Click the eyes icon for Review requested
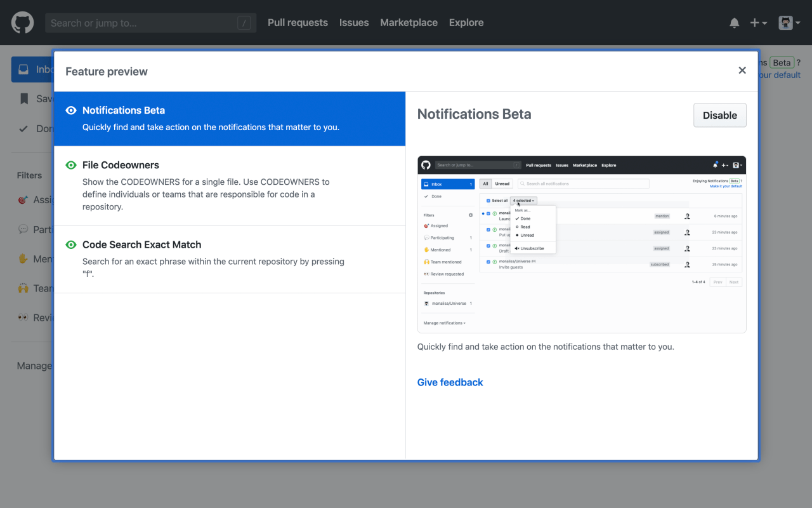The width and height of the screenshot is (812, 508). pos(24,317)
